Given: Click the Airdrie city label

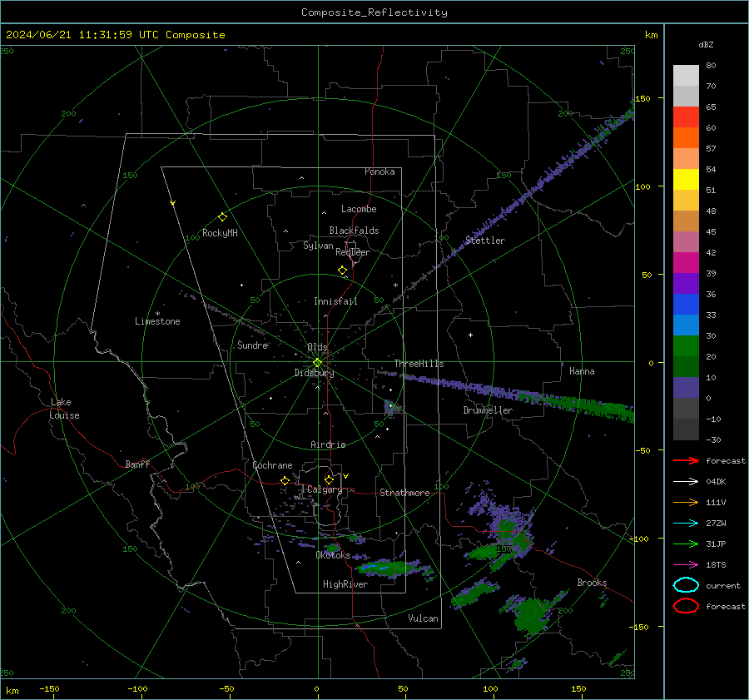Looking at the screenshot, I should [328, 444].
